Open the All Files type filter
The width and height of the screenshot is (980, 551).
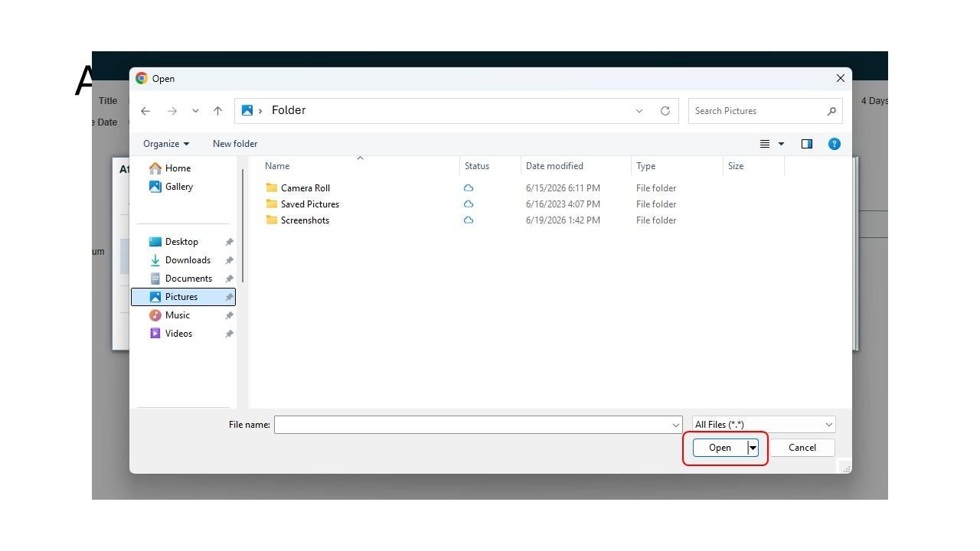[763, 425]
